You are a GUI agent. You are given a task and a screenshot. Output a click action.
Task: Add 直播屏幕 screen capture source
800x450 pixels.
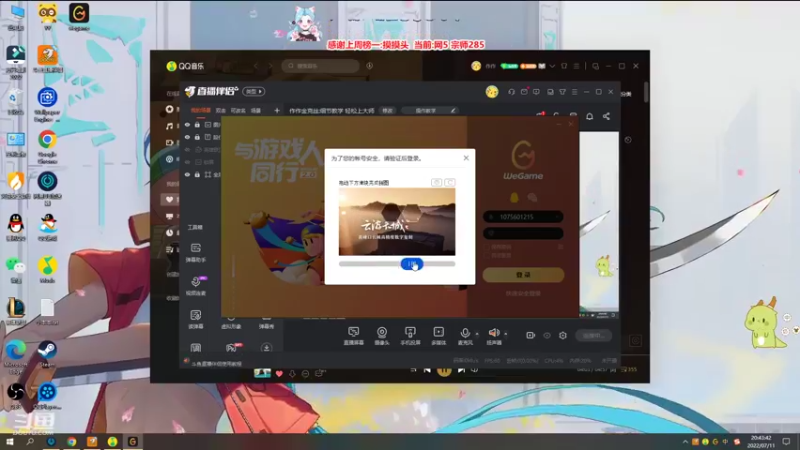pyautogui.click(x=354, y=336)
